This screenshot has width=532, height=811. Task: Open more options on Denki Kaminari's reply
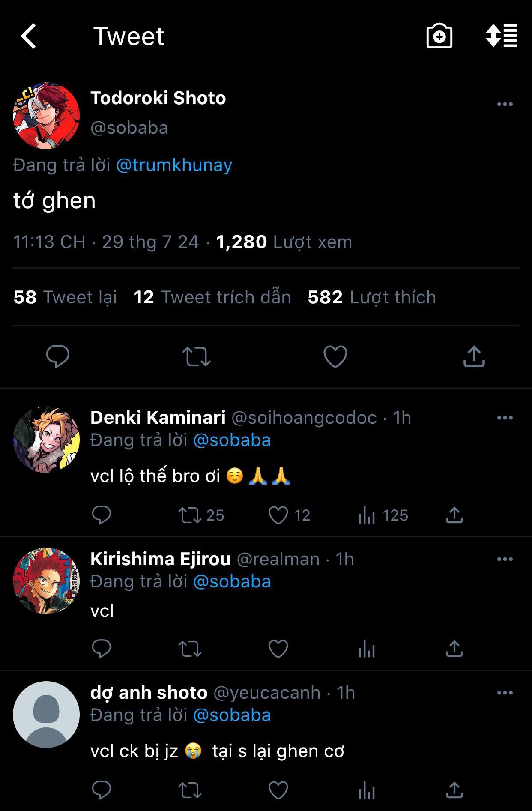(505, 418)
